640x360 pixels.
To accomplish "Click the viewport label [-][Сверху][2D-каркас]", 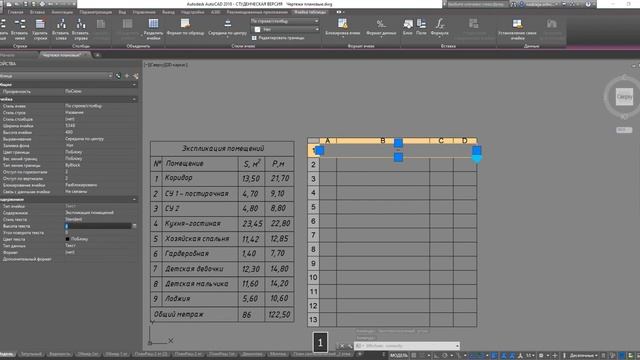I will click(x=166, y=65).
